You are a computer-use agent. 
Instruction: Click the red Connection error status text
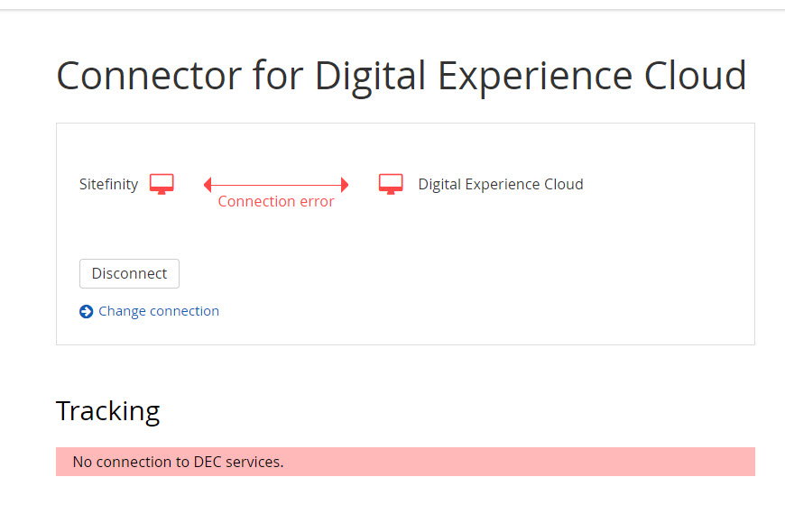click(276, 202)
